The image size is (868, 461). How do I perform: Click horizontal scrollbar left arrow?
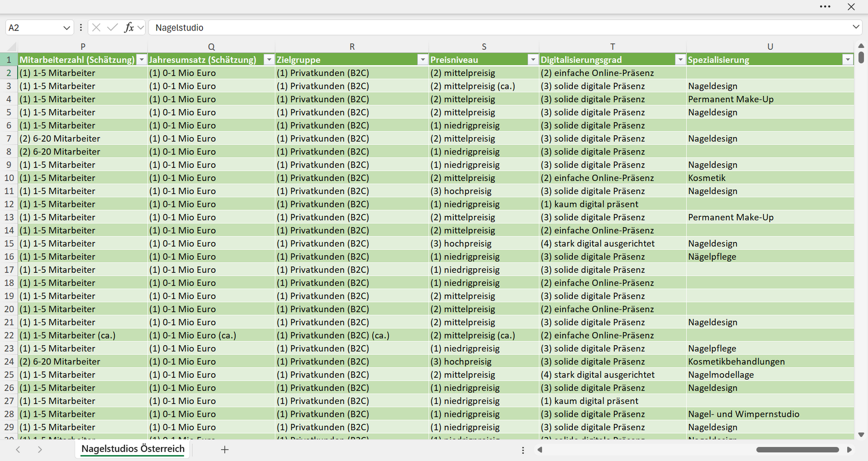click(x=540, y=450)
